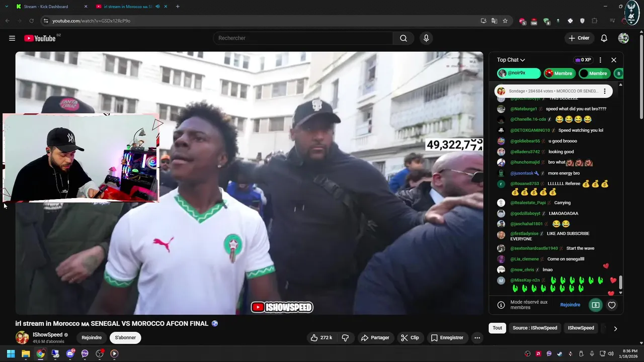Viewport: 644px width, 362px height.
Task: Create a Clip of the stream
Action: tap(410, 338)
